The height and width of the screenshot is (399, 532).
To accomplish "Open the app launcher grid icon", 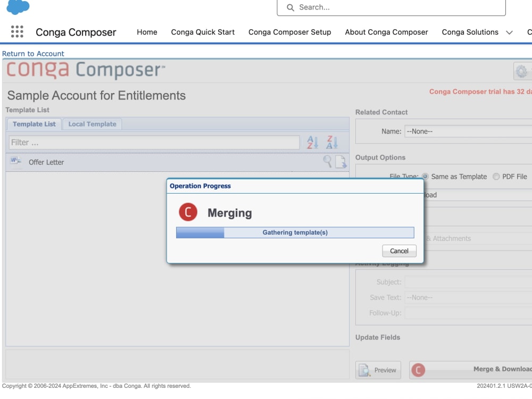I will coord(16,31).
